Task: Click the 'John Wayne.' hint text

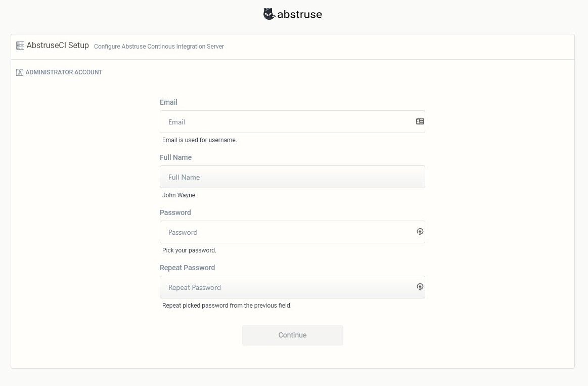Action: coord(179,195)
